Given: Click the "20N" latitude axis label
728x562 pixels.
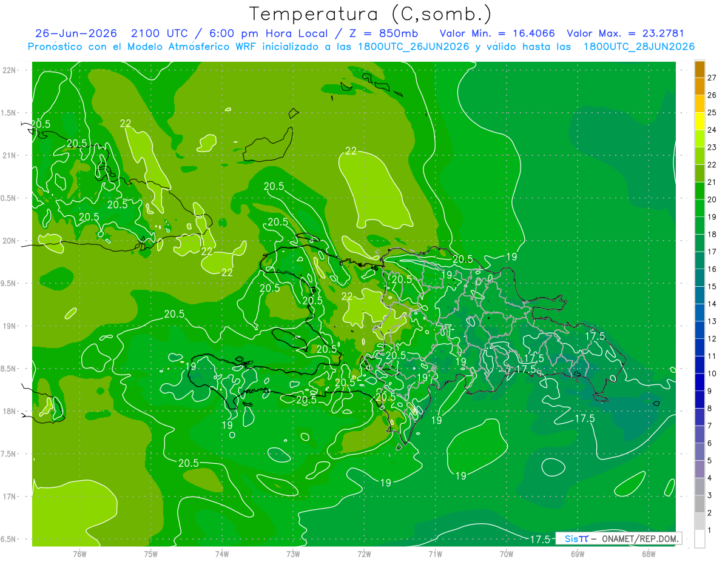Looking at the screenshot, I should pyautogui.click(x=10, y=241).
